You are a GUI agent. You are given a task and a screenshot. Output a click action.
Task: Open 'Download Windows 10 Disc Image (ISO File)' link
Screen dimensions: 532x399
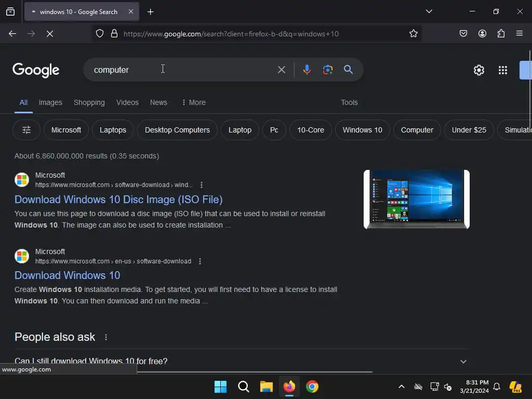(x=118, y=199)
